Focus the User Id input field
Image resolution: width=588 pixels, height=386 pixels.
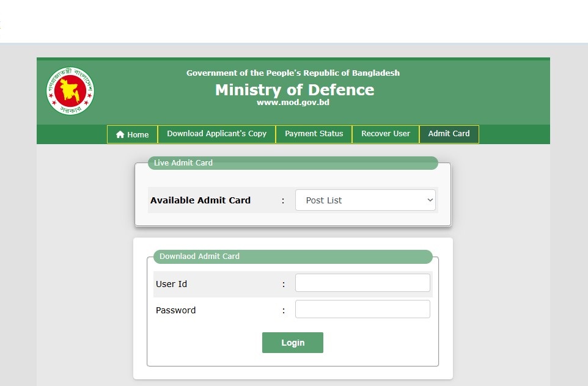pos(362,283)
